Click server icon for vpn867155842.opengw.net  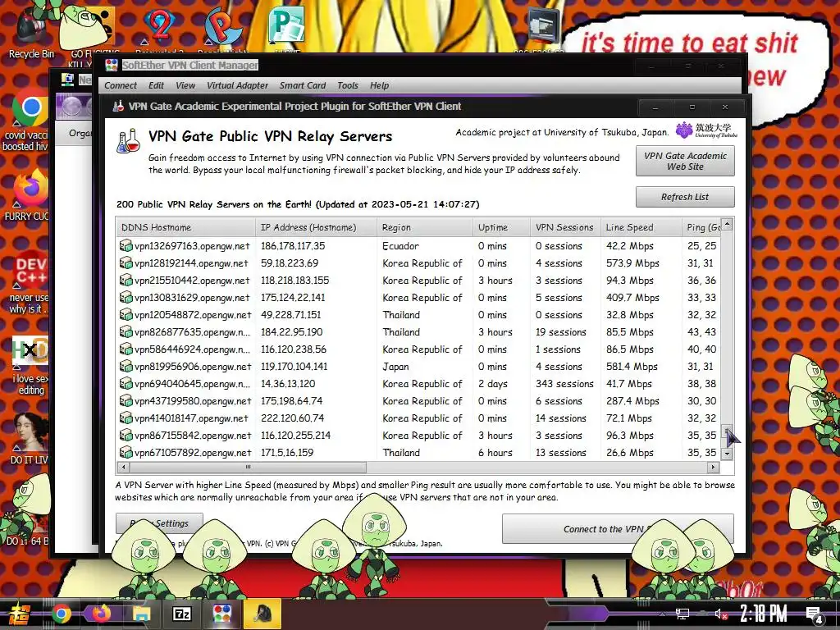(x=126, y=435)
